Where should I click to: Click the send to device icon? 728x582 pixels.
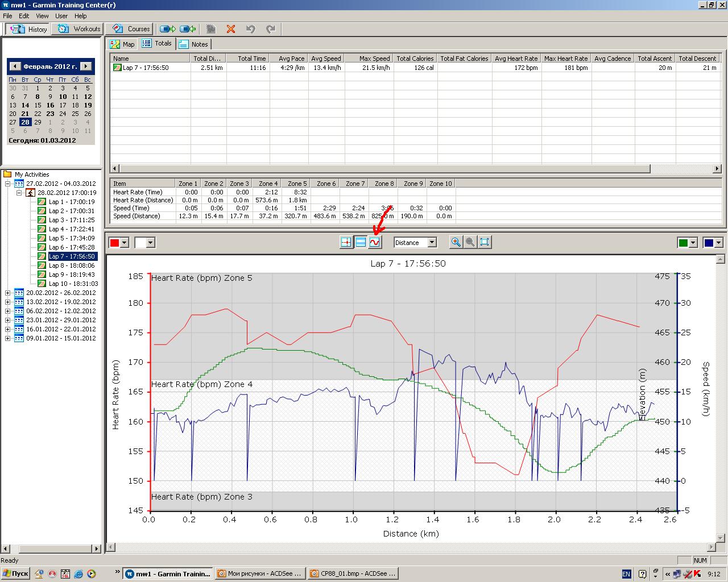(x=167, y=28)
